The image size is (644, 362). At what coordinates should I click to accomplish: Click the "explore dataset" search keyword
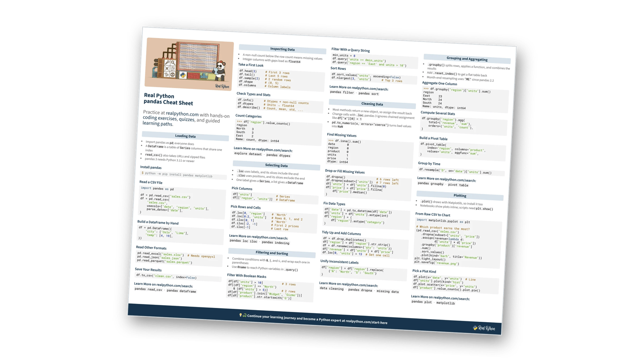(248, 154)
